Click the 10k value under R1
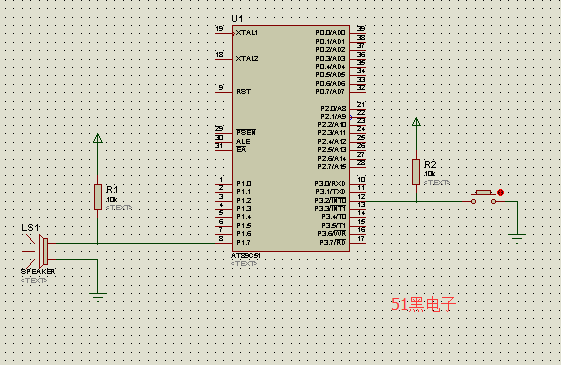The image size is (561, 365). click(x=112, y=200)
